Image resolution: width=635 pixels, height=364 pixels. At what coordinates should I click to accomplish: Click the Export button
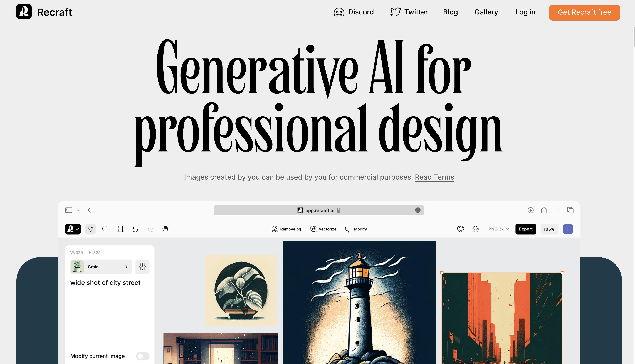pos(525,229)
